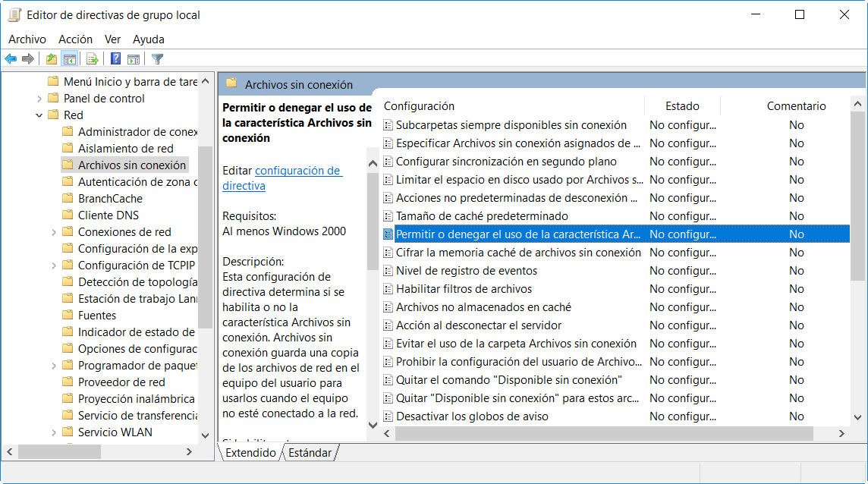
Task: Collapse the Red tree node
Action: 39,115
